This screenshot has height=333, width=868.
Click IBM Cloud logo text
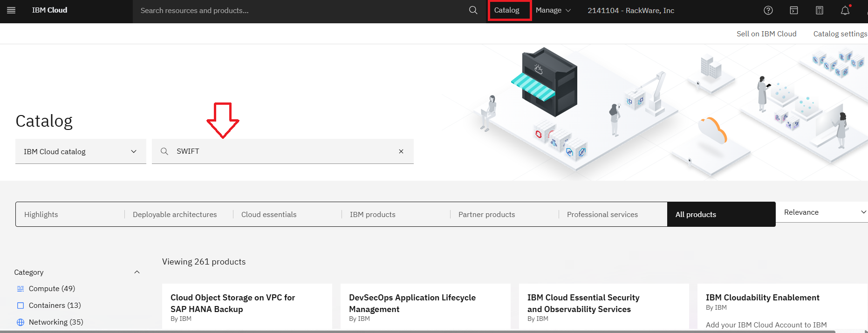tap(49, 10)
